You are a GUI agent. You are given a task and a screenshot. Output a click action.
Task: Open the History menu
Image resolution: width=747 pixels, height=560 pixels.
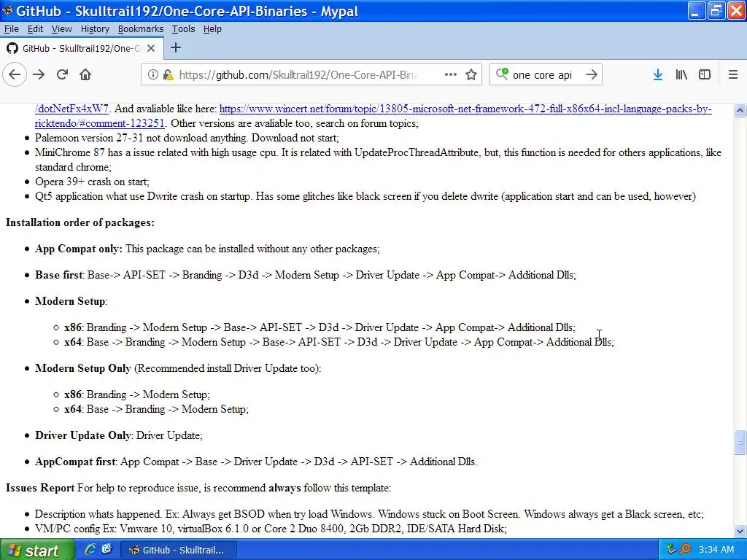click(x=95, y=29)
